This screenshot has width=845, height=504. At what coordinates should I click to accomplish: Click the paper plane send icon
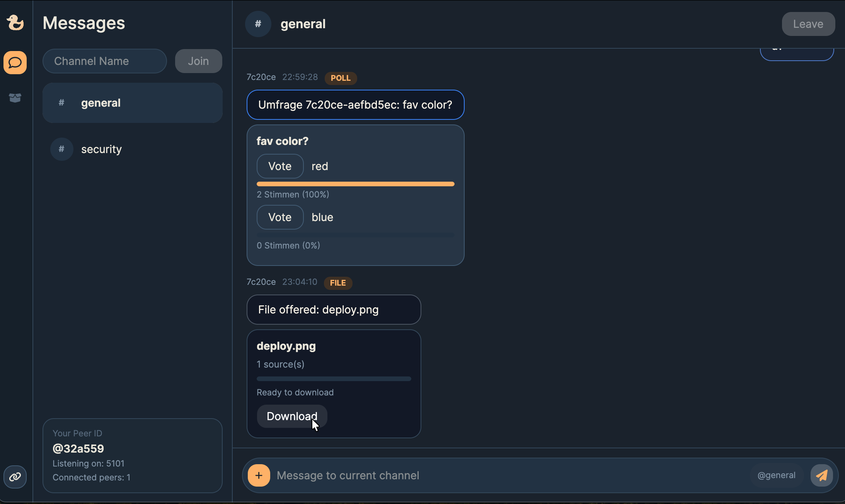822,475
